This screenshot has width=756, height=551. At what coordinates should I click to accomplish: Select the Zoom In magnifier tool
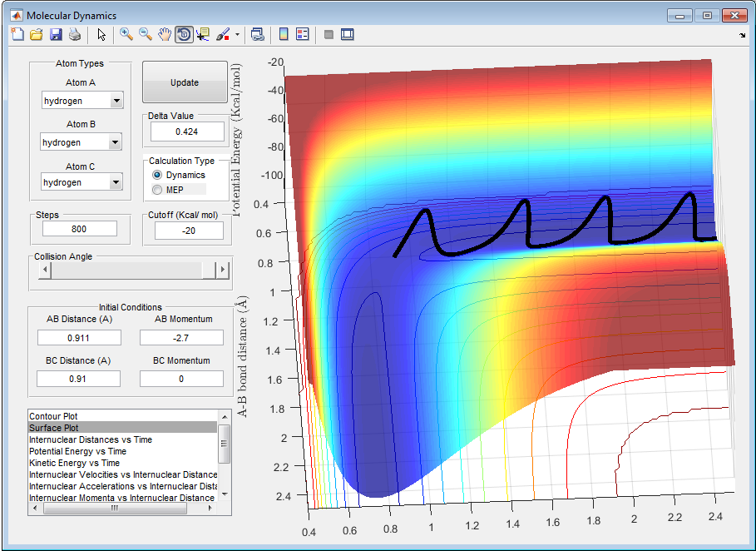pos(126,34)
